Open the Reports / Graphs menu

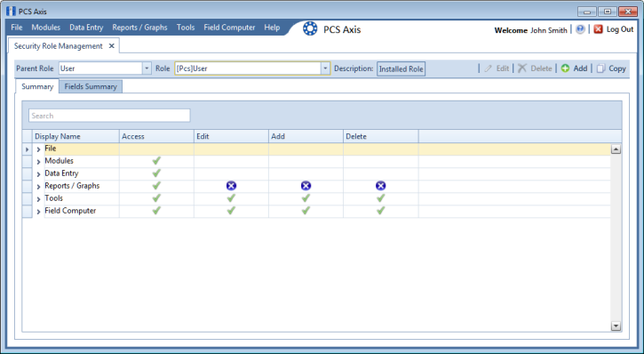[139, 28]
